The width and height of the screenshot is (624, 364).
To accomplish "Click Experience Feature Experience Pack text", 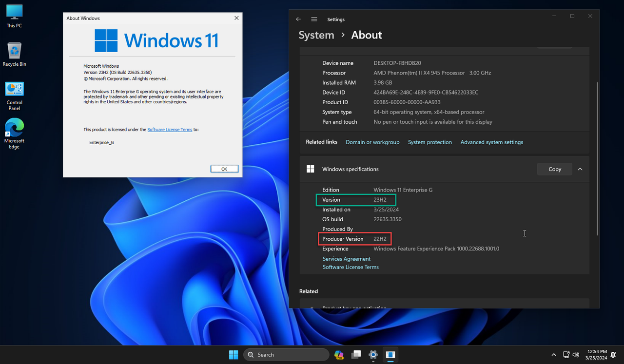I will tap(436, 249).
